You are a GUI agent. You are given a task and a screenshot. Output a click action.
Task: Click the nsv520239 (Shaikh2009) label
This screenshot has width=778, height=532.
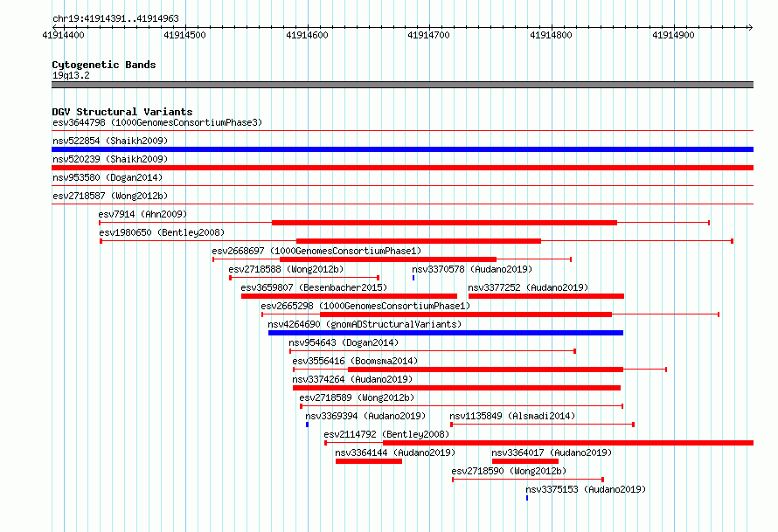pyautogui.click(x=110, y=159)
